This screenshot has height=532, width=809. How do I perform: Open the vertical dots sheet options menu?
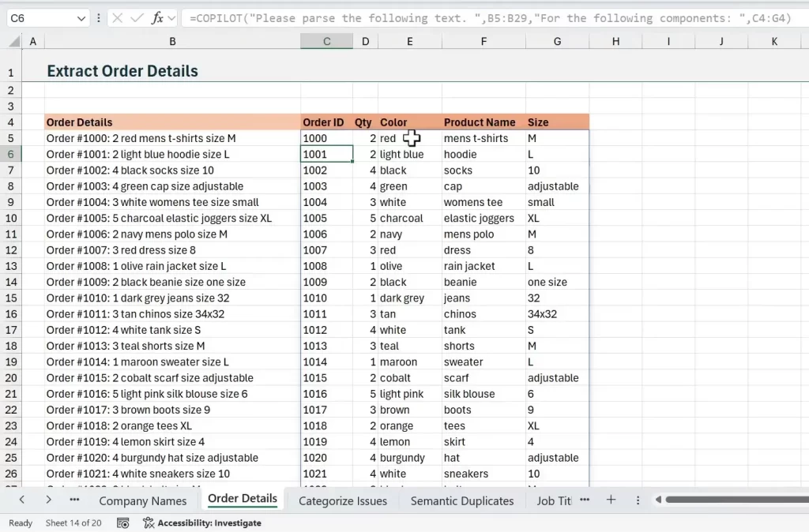(x=638, y=500)
